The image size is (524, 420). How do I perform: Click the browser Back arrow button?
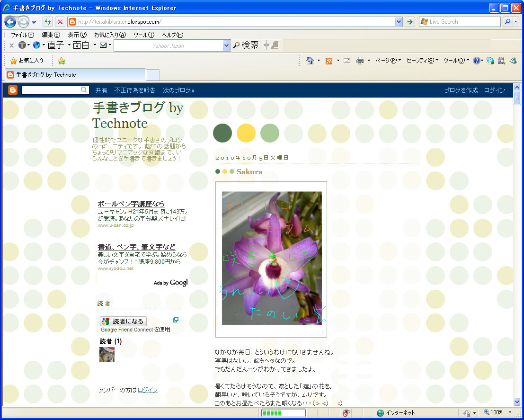(10, 22)
